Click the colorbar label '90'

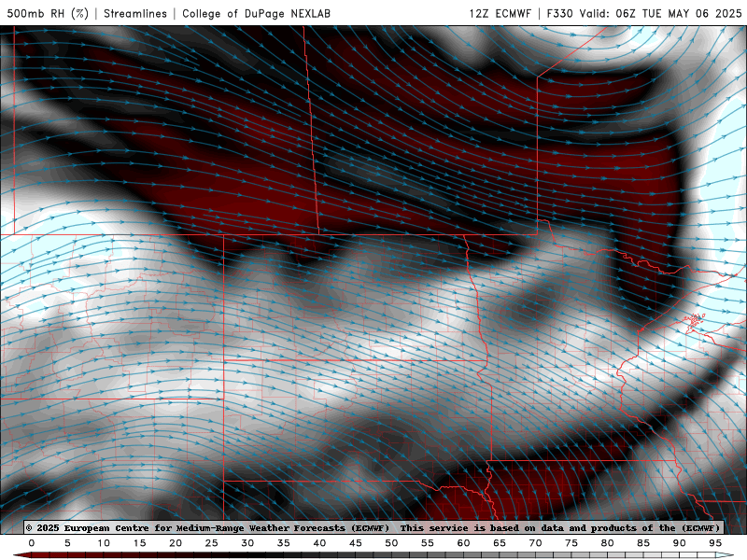click(680, 543)
